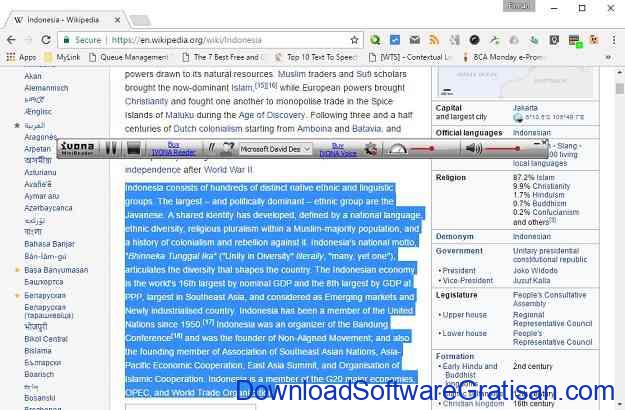The image size is (625, 410).
Task: Click the dark shield extension icon
Action: pos(554,40)
